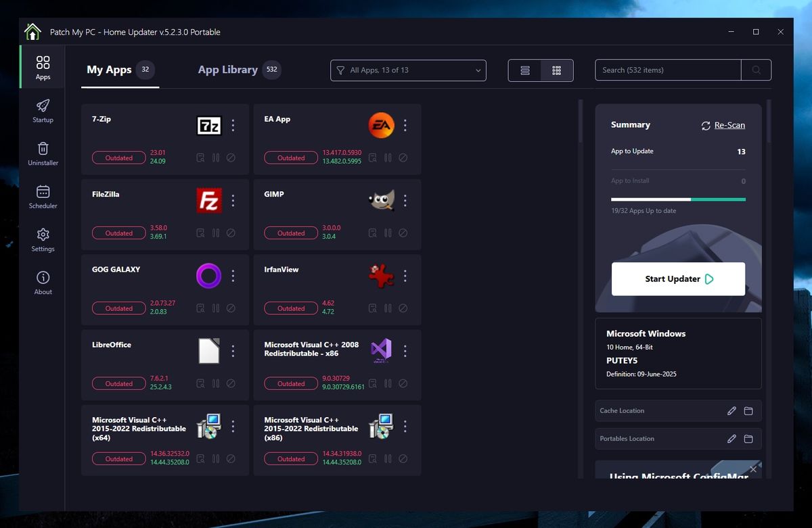Click the pause icon on the GOG GALAXY card
This screenshot has width=812, height=528.
(216, 308)
